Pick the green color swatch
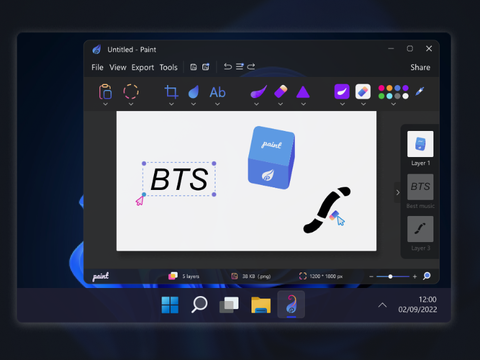This screenshot has height=360, width=480. click(x=382, y=96)
